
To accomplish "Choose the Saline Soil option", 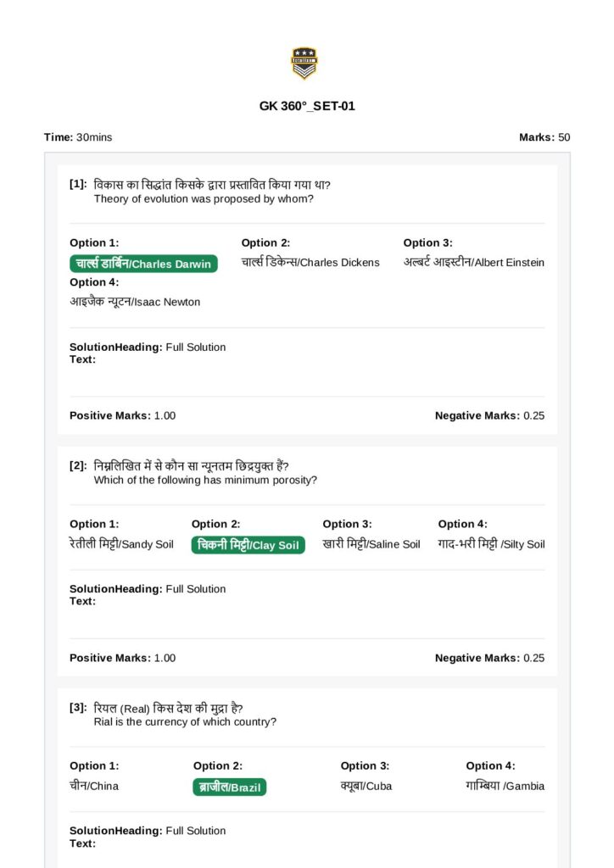I will click(x=371, y=544).
